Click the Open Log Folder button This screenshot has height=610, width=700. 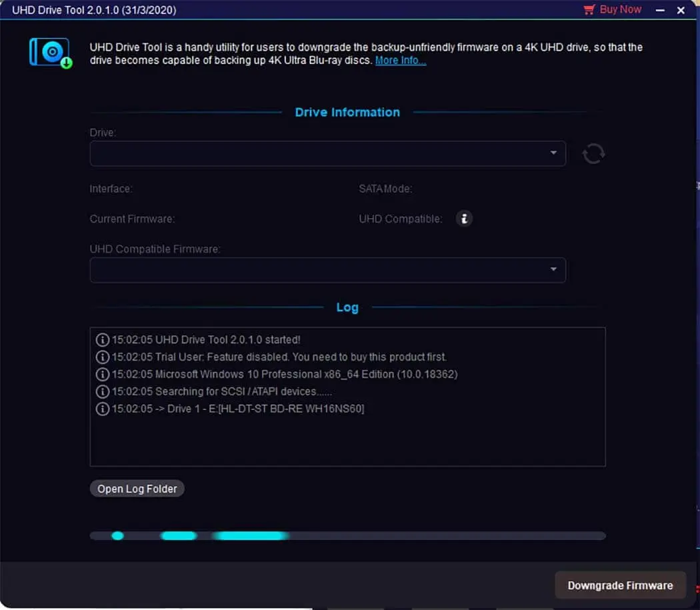pos(137,489)
